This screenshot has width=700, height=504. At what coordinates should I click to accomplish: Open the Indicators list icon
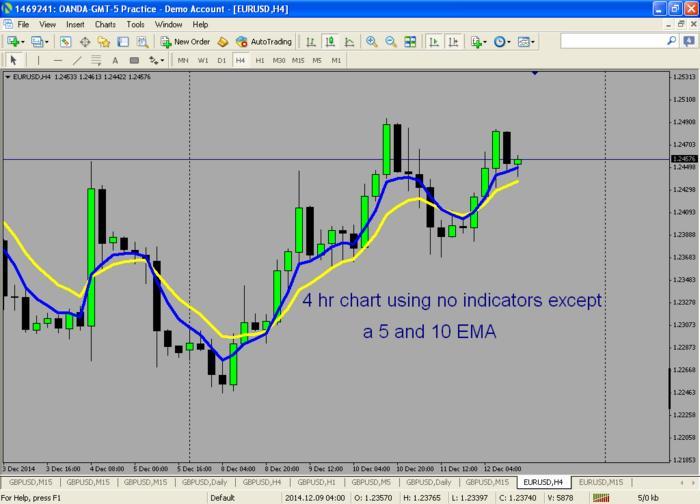coord(476,42)
